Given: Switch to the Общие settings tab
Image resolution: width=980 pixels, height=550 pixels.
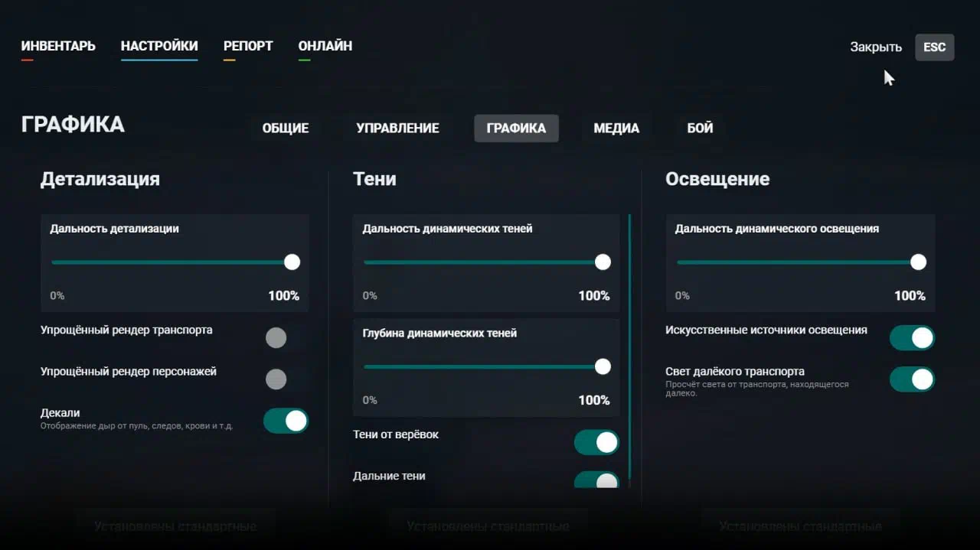Looking at the screenshot, I should (x=286, y=129).
